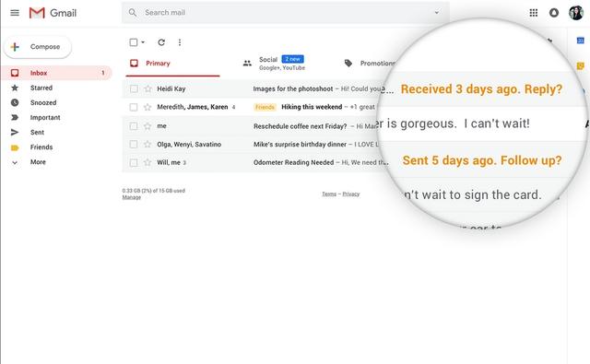Open the account profile avatar

pos(575,13)
